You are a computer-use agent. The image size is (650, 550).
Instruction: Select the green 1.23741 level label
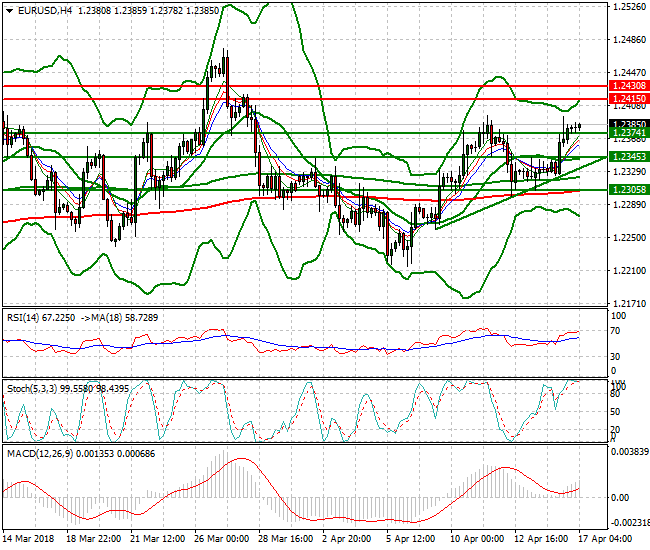pos(629,133)
